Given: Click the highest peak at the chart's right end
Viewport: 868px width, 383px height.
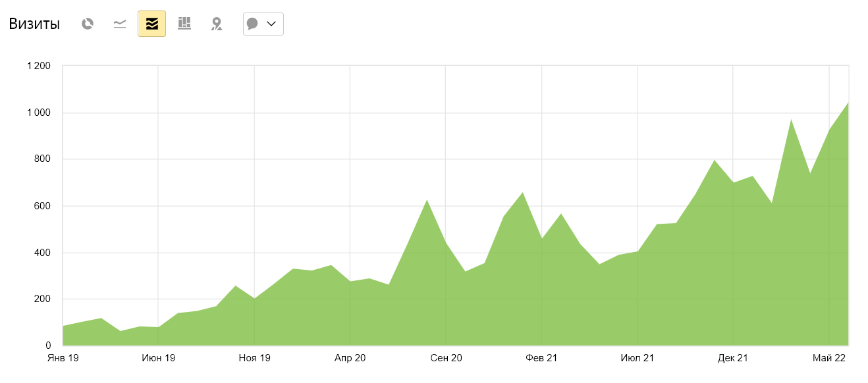Looking at the screenshot, I should [x=848, y=102].
